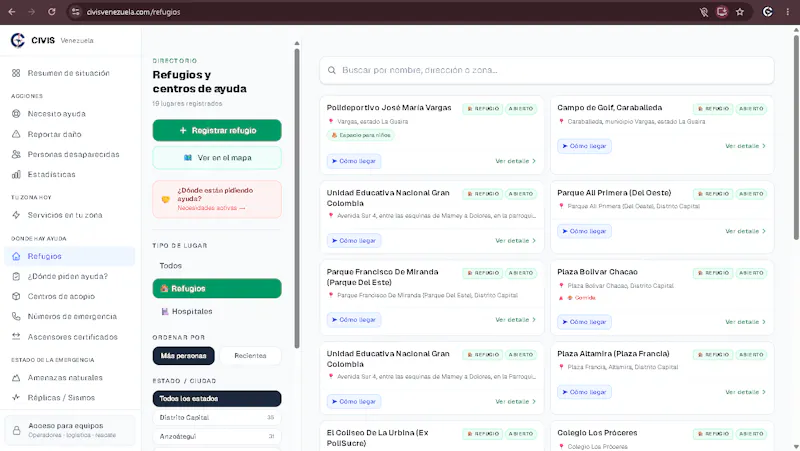Click the map icon in Ver en el mapa
Viewport: 800px width, 451px height.
click(x=188, y=158)
